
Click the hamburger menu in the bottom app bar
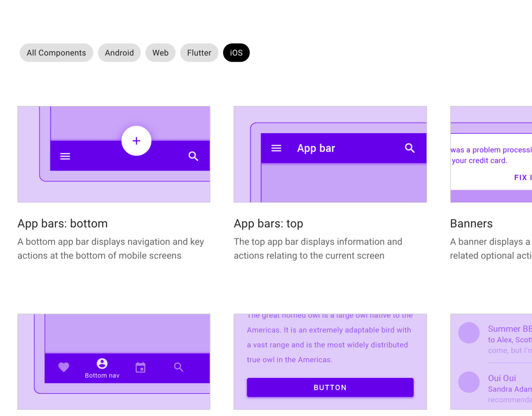[65, 156]
